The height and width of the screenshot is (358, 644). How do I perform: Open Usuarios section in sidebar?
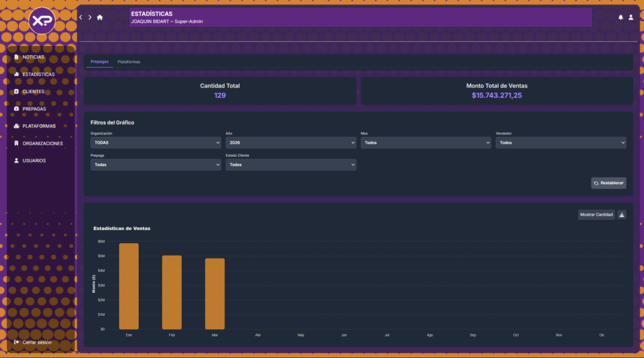click(x=34, y=160)
